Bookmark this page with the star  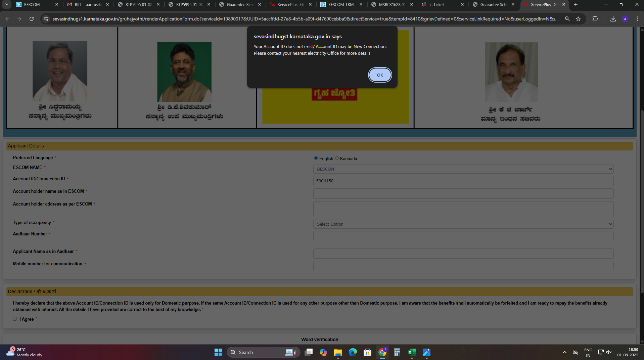pos(578,19)
